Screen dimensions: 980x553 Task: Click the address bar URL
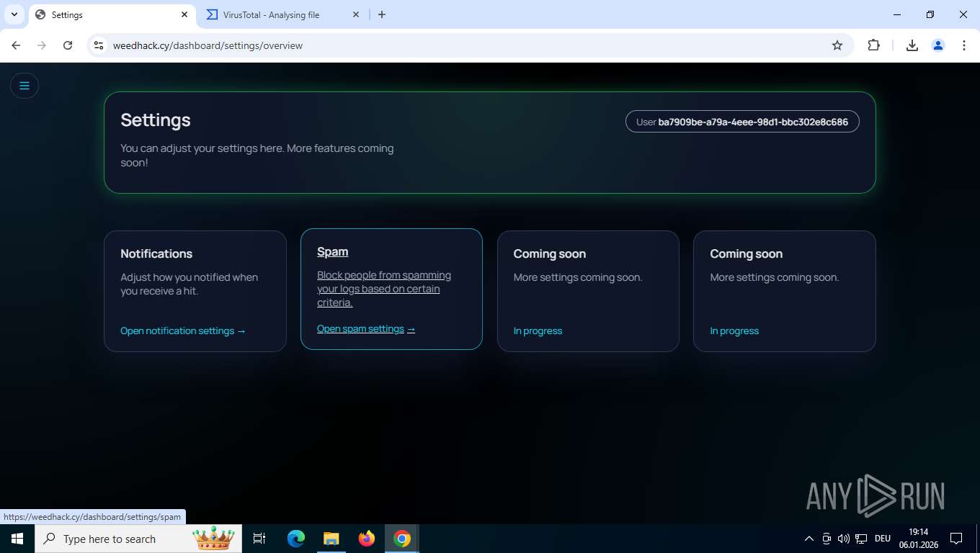click(208, 45)
